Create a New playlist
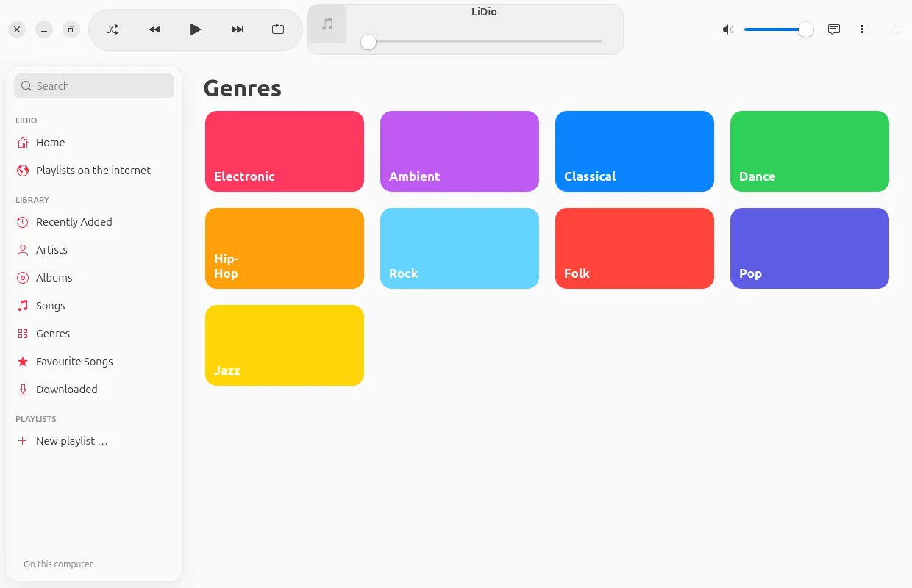Viewport: 912px width, 588px height. pos(94,441)
